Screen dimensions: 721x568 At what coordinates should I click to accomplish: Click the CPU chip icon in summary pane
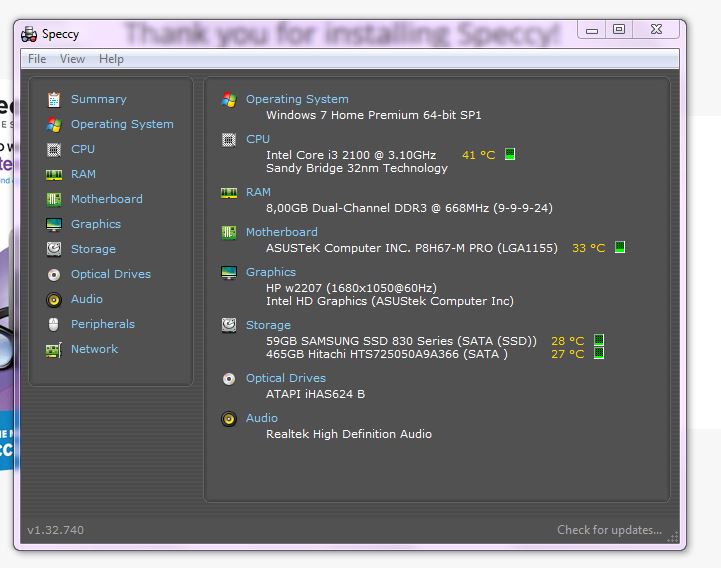tap(229, 139)
